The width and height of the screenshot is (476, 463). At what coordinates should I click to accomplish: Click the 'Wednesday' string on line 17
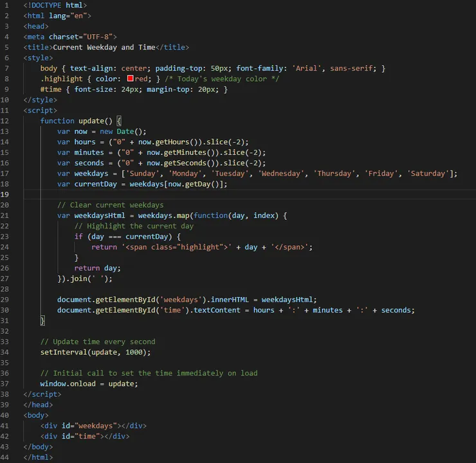281,174
